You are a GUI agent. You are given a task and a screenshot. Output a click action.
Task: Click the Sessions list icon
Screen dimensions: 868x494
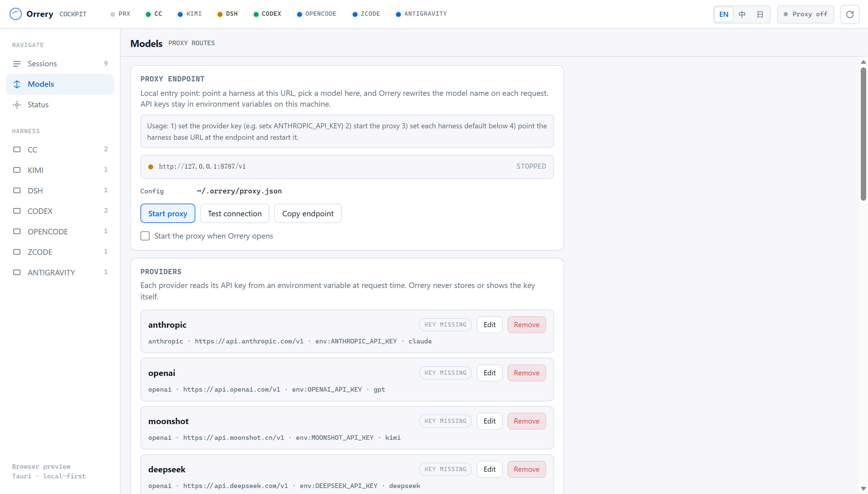point(17,64)
